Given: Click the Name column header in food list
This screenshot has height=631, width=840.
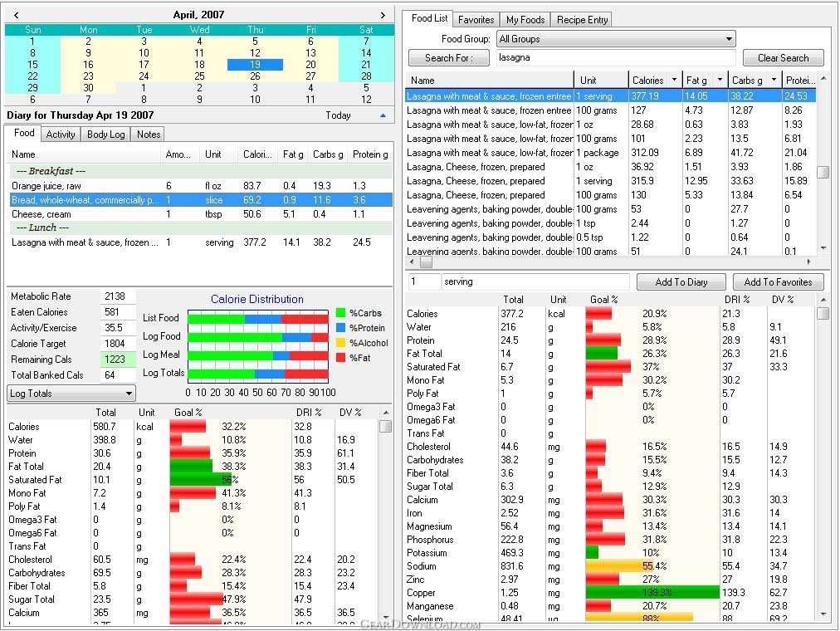Looking at the screenshot, I should tap(490, 81).
